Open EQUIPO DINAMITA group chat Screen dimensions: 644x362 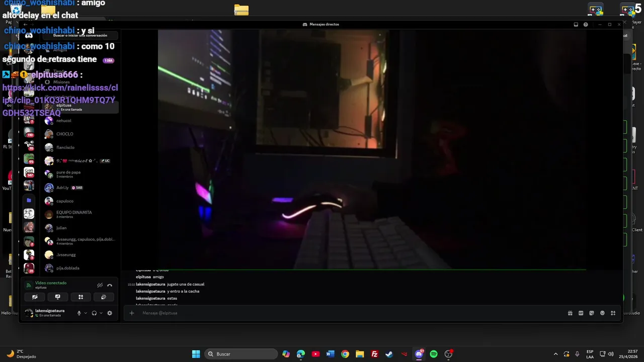(x=80, y=214)
